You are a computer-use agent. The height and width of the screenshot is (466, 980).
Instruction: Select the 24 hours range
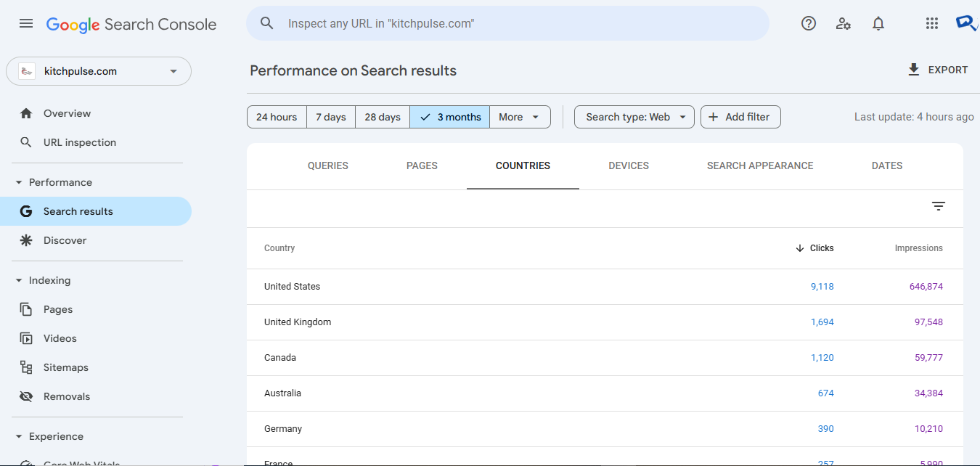click(x=277, y=117)
